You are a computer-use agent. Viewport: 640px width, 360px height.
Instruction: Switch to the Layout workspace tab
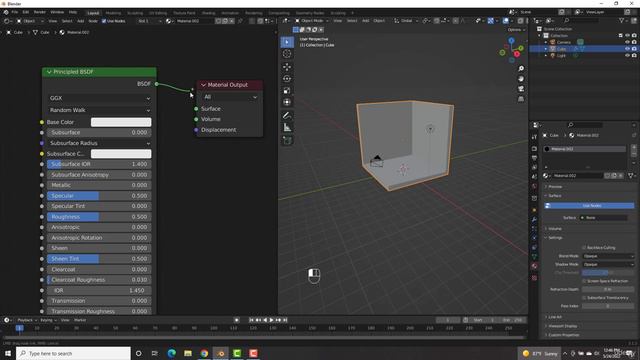click(93, 13)
